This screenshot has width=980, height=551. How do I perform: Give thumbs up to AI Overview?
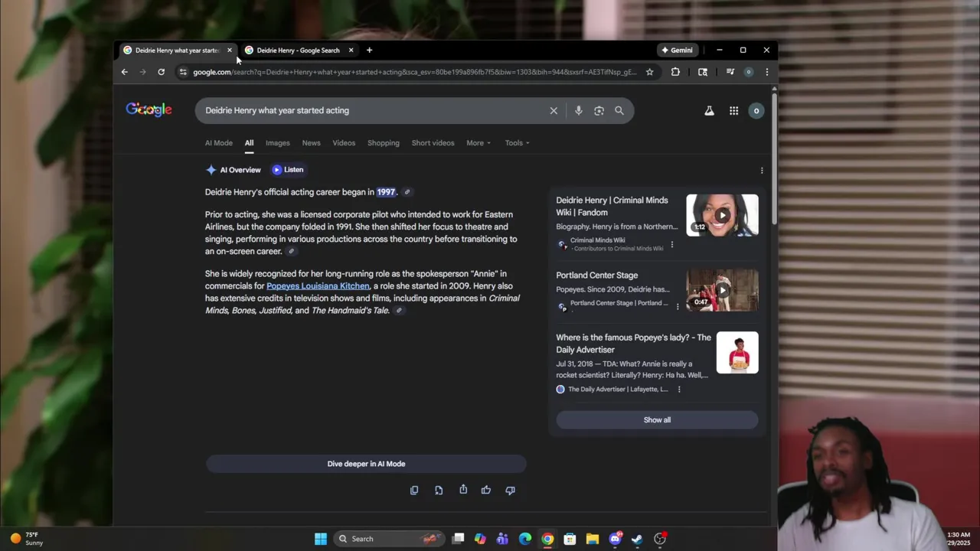pos(486,491)
